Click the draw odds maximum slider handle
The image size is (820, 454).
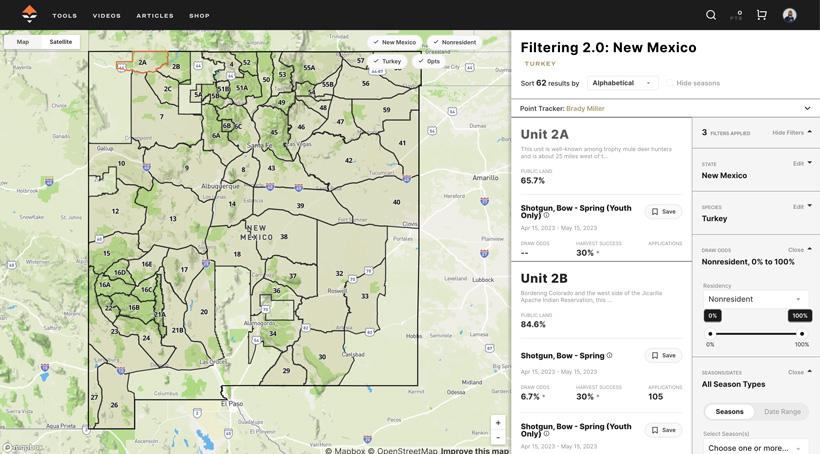tap(802, 334)
